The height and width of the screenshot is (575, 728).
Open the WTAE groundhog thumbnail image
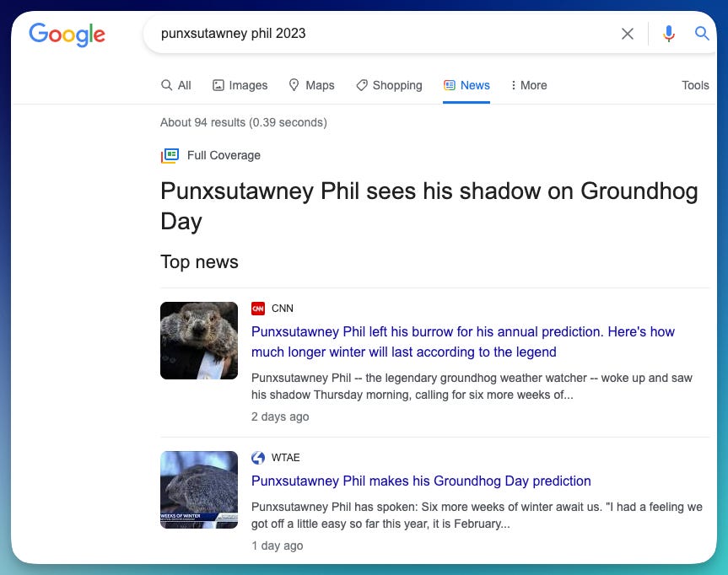(x=199, y=490)
